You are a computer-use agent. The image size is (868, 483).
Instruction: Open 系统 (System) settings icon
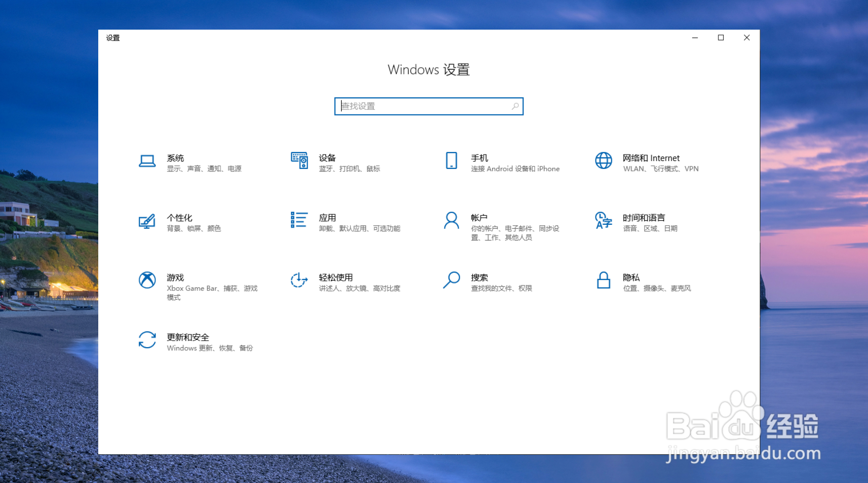(x=147, y=161)
